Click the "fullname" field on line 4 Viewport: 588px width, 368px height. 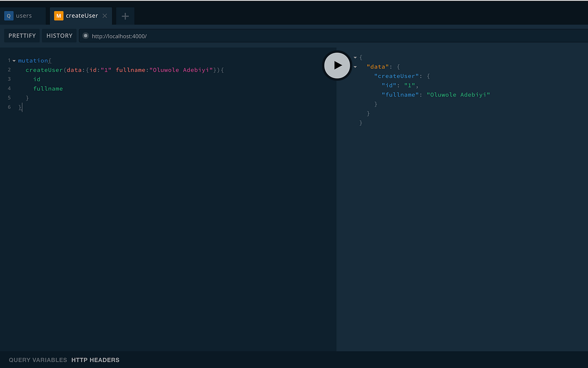(48, 88)
